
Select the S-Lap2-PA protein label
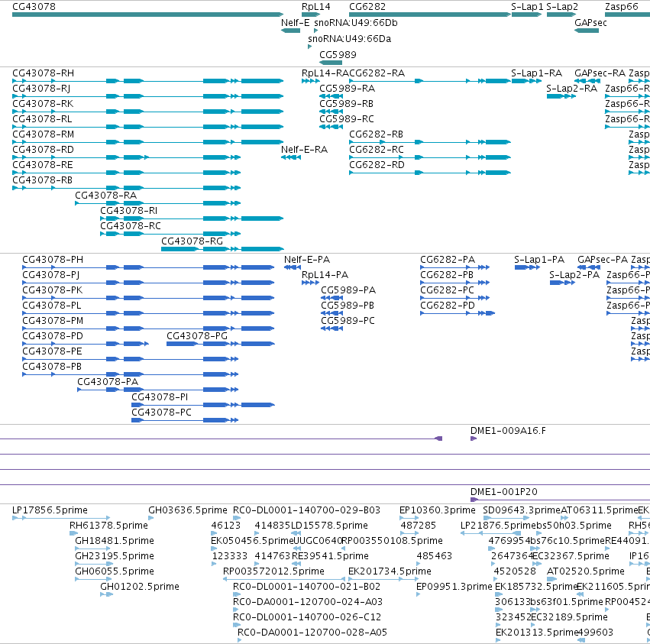574,275
